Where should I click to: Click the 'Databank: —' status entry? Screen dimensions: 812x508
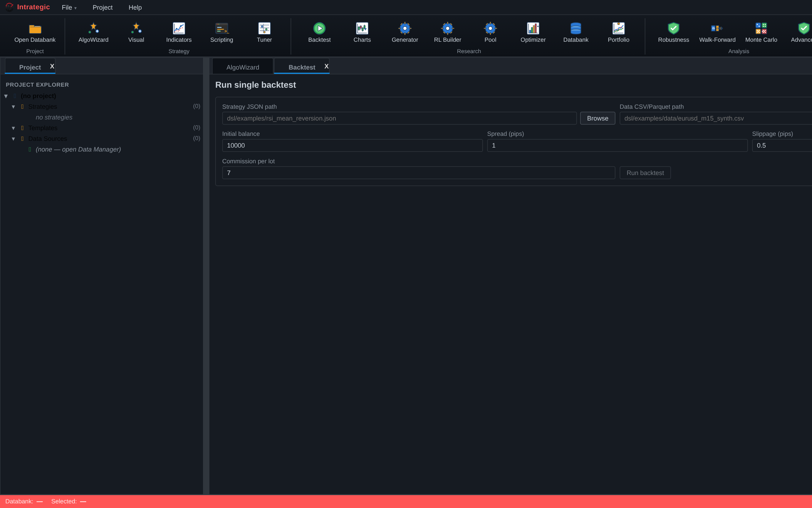tap(24, 501)
